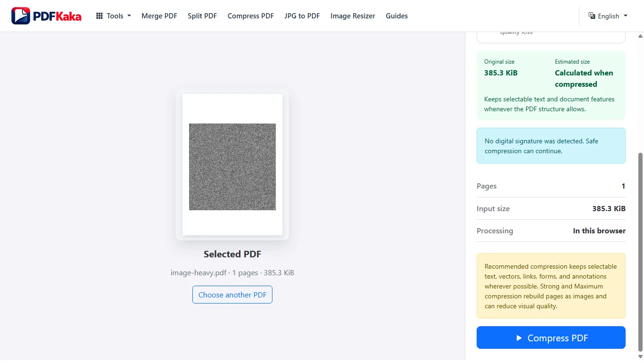
Task: Click the Original size 385.3 KiB value
Action: point(501,73)
